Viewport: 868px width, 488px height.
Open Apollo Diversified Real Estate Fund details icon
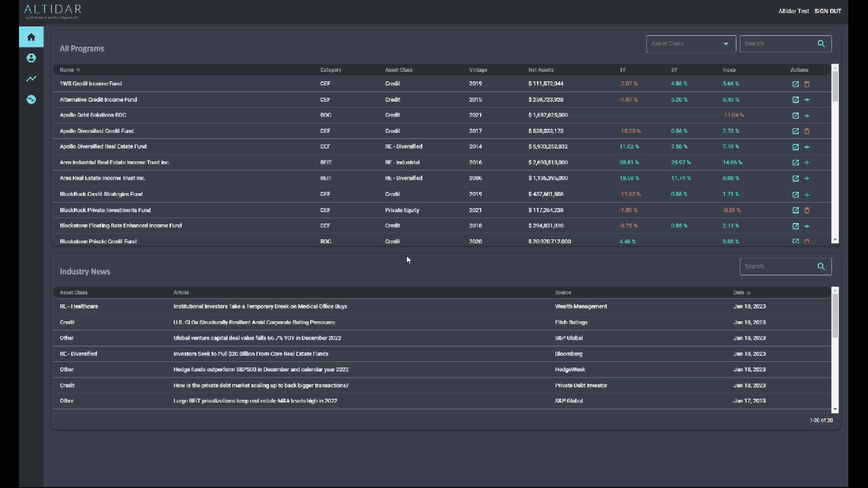click(x=795, y=147)
